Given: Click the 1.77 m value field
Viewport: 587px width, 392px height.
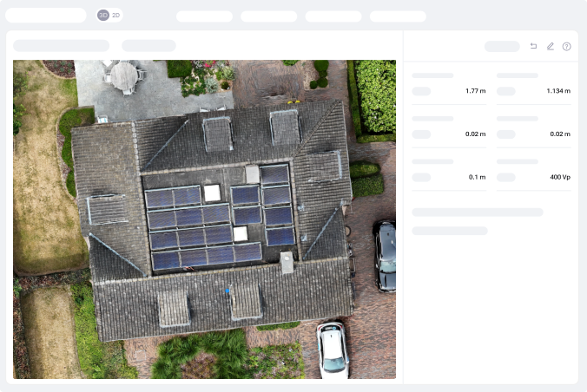Looking at the screenshot, I should [474, 91].
